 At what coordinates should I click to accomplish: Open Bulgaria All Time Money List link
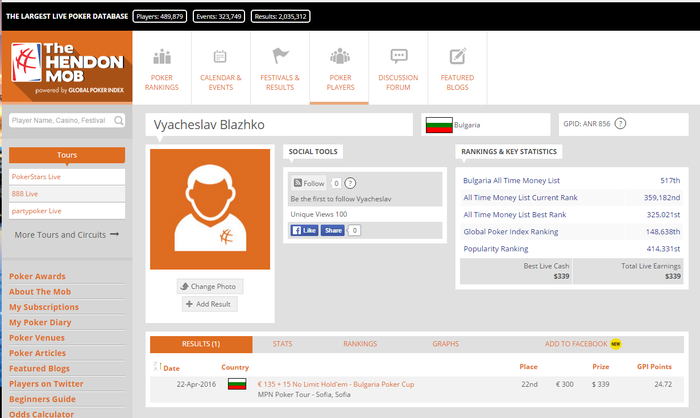click(x=511, y=180)
